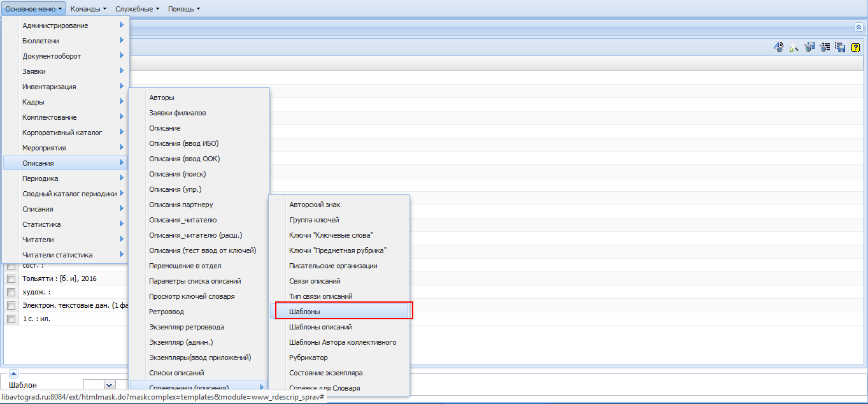Click the font search icon in toolbar

click(778, 47)
